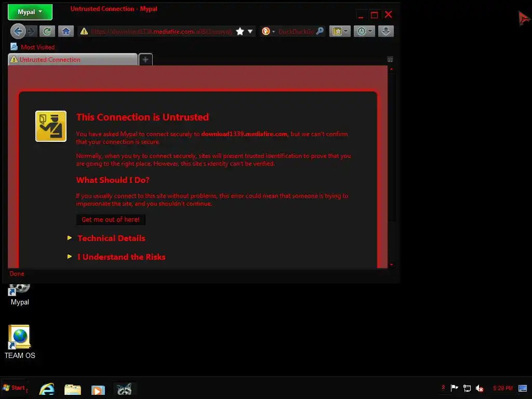Show hidden system tray icons
The height and width of the screenshot is (399, 532).
[x=443, y=388]
